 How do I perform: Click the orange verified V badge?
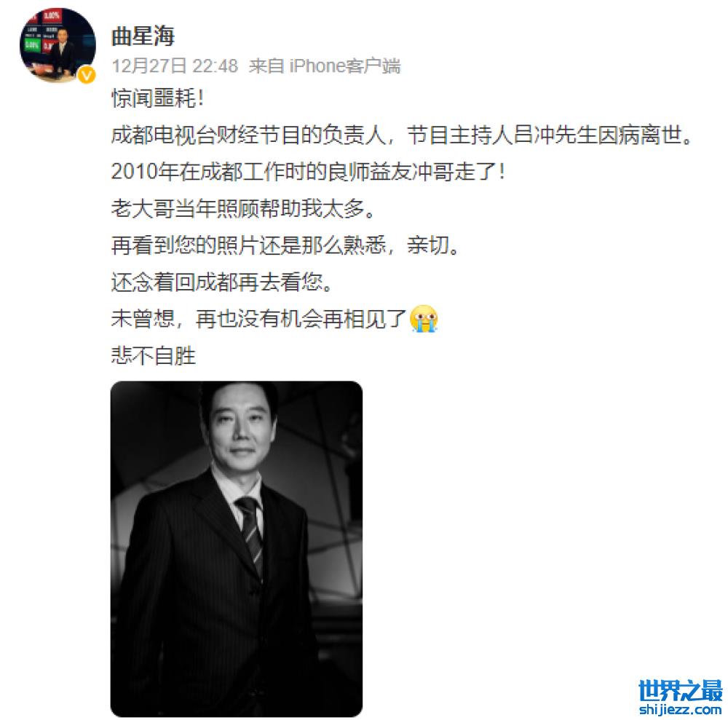click(87, 75)
